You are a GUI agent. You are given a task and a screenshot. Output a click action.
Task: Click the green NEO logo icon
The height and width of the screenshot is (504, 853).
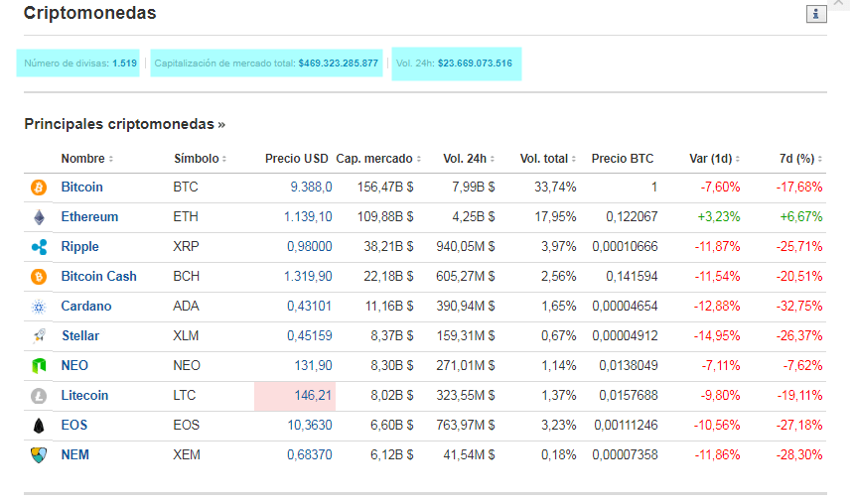click(x=39, y=366)
